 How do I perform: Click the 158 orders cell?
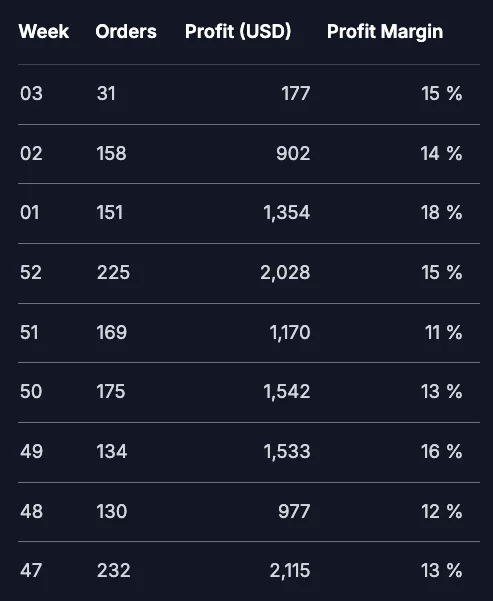point(112,153)
